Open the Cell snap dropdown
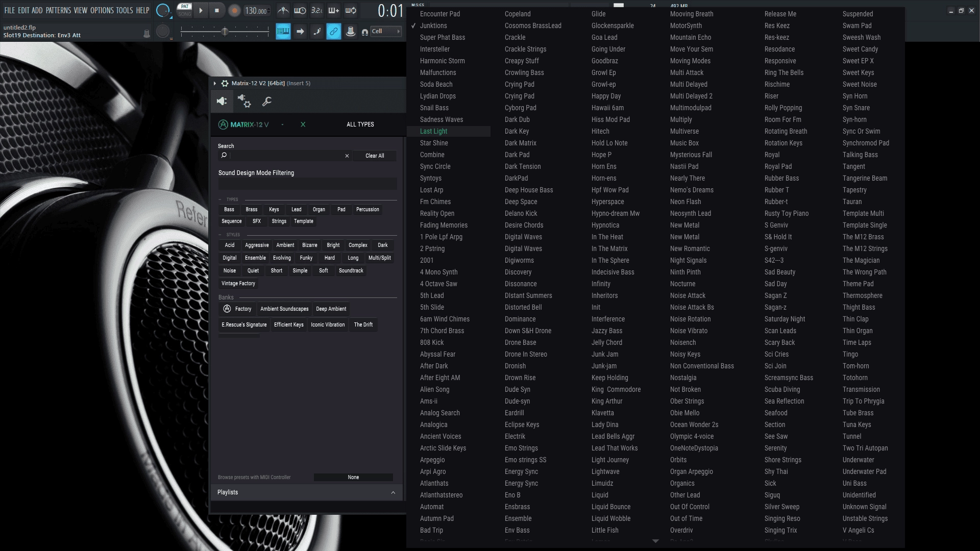 pos(385,31)
